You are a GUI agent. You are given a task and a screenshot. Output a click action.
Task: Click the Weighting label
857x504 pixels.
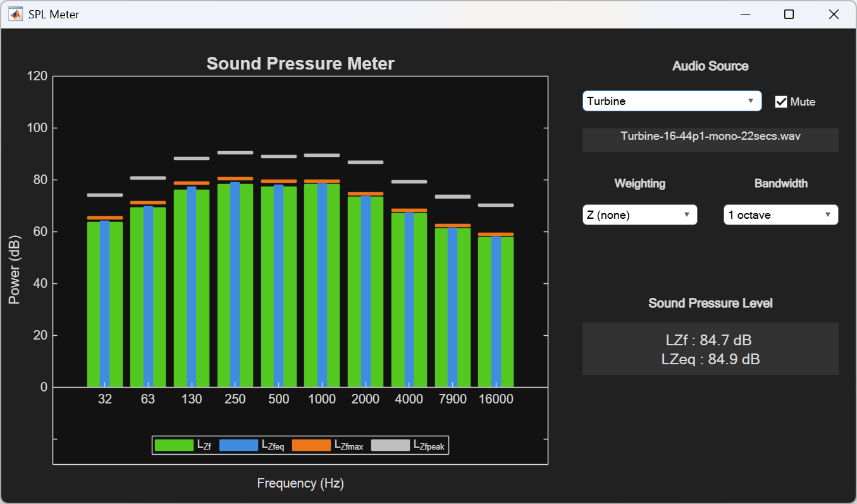[x=639, y=183]
